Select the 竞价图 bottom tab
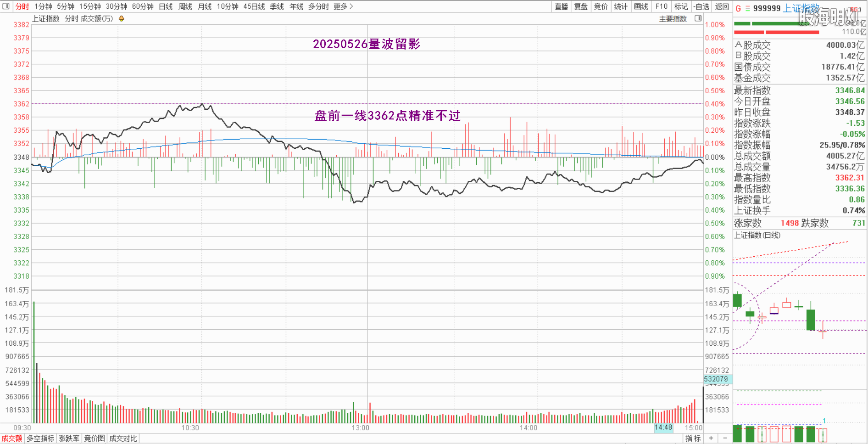The height and width of the screenshot is (444, 868). [x=95, y=438]
